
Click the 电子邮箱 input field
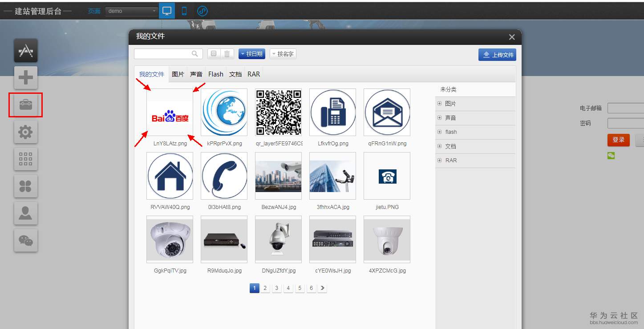(626, 108)
